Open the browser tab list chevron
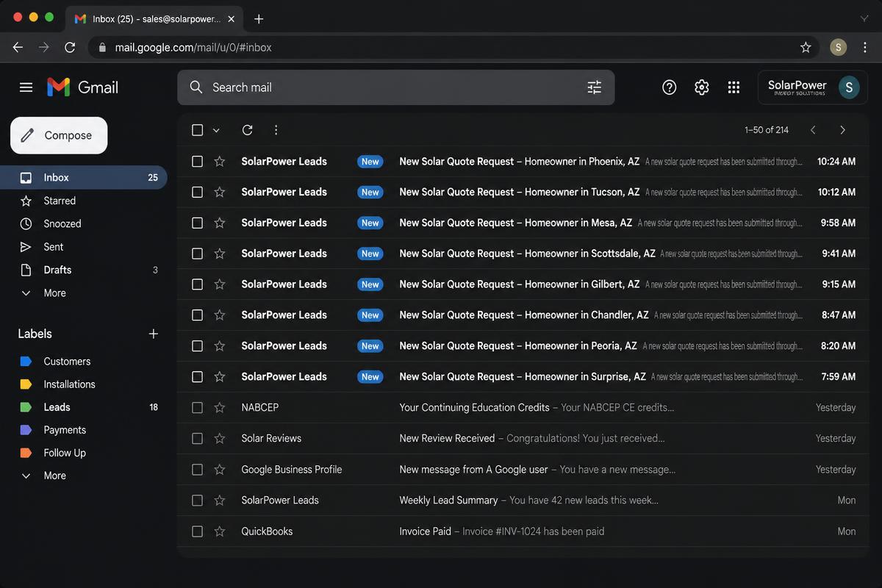This screenshot has height=588, width=882. pyautogui.click(x=864, y=18)
